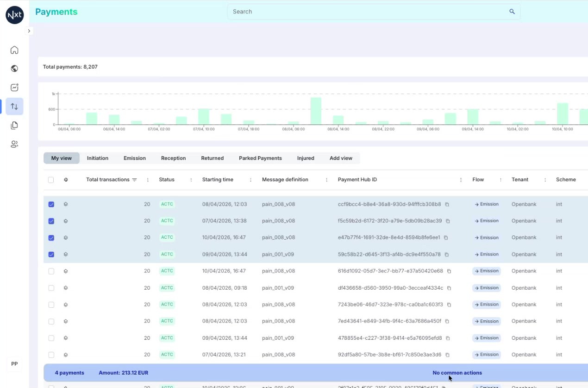Image resolution: width=588 pixels, height=388 pixels.
Task: Click the Add view button
Action: click(341, 158)
